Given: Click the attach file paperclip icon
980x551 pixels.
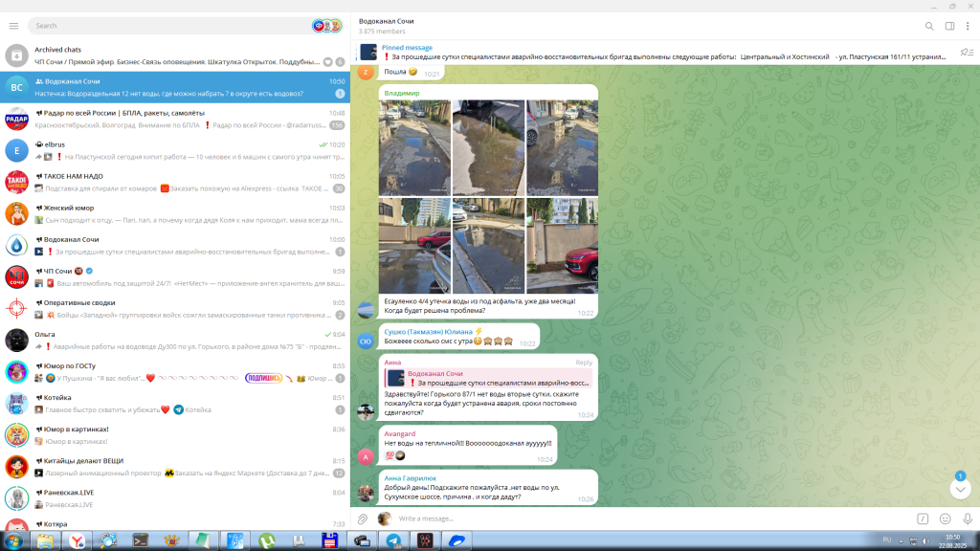Looking at the screenshot, I should click(x=363, y=518).
